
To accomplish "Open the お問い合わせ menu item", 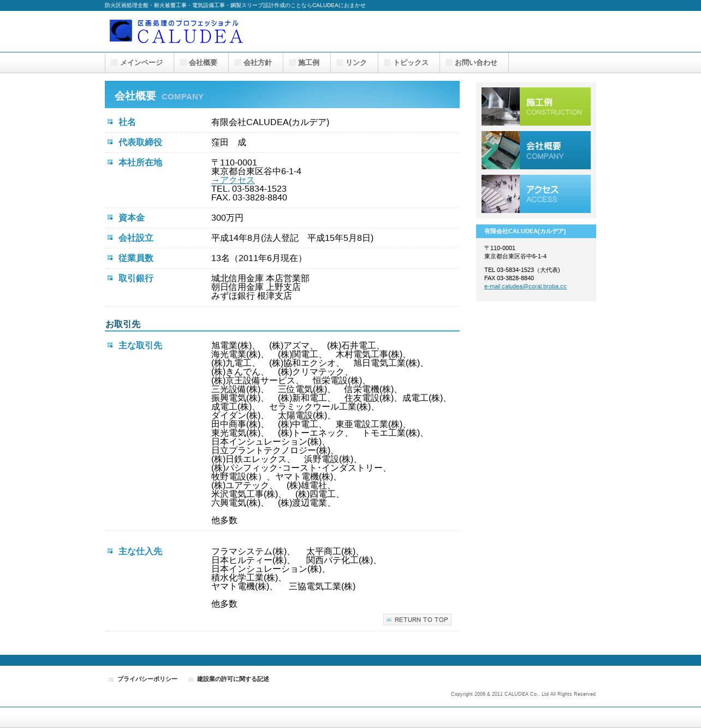I will [x=474, y=63].
